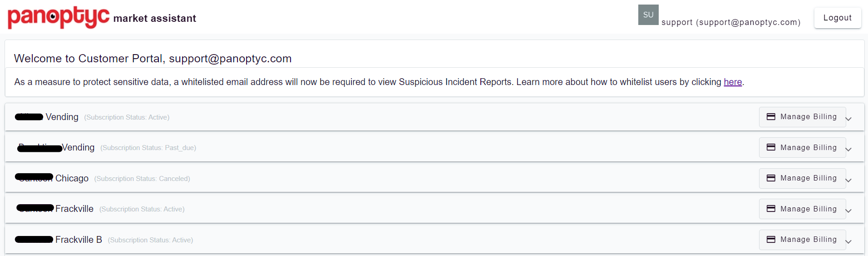Expand the Frackville B account row
The width and height of the screenshot is (868, 256).
point(848,242)
